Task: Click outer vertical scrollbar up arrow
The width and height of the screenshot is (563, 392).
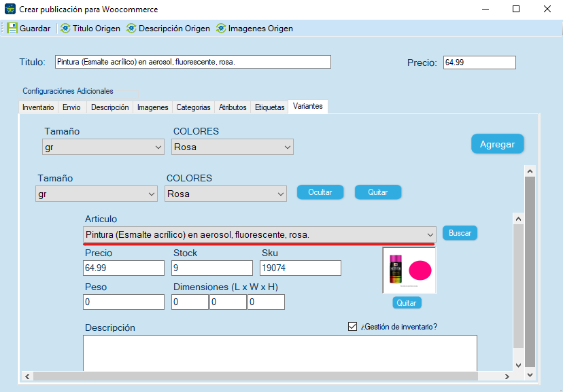Action: [530, 171]
